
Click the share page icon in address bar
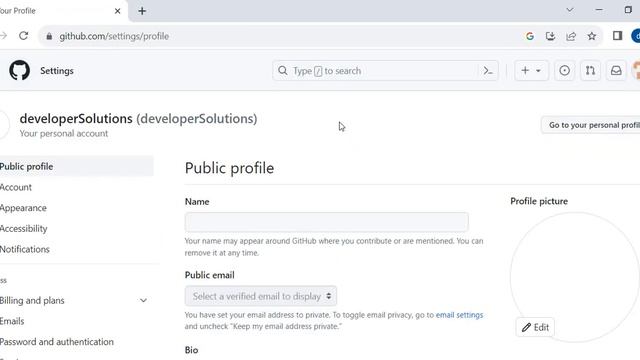(571, 36)
